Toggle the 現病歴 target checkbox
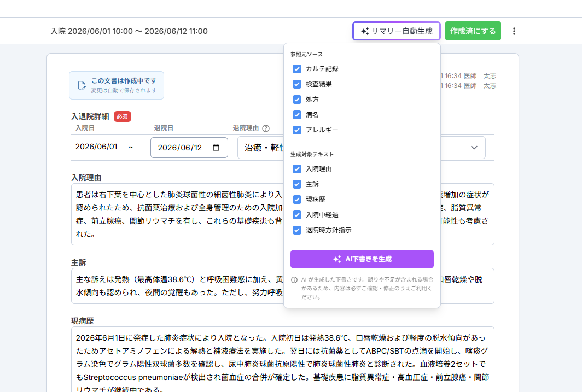The image size is (582, 392). [x=297, y=200]
